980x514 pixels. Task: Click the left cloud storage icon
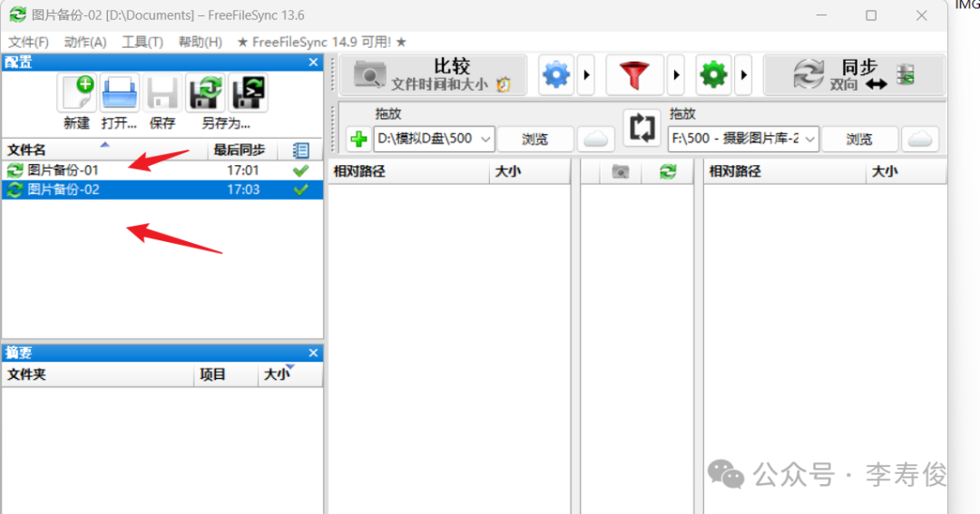click(x=595, y=140)
